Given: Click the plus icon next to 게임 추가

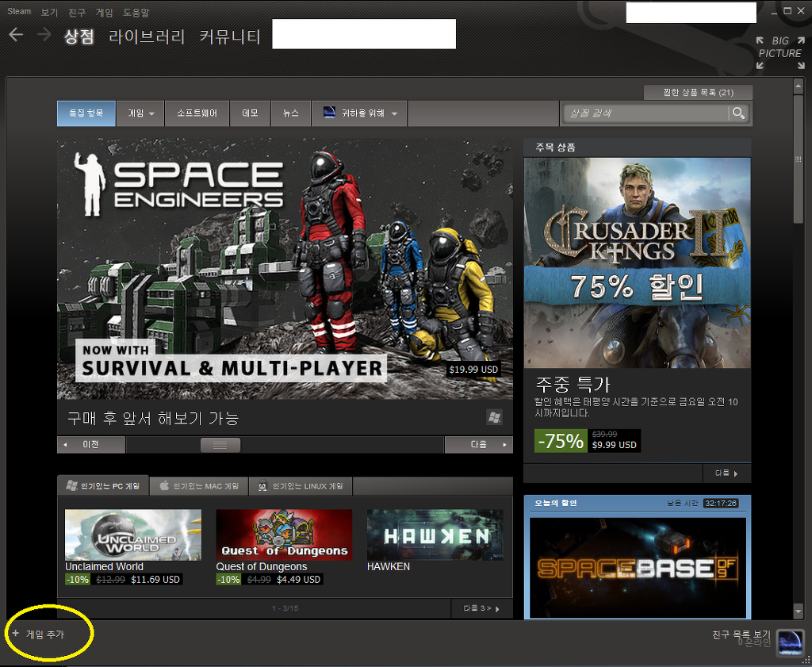Looking at the screenshot, I should pos(16,634).
